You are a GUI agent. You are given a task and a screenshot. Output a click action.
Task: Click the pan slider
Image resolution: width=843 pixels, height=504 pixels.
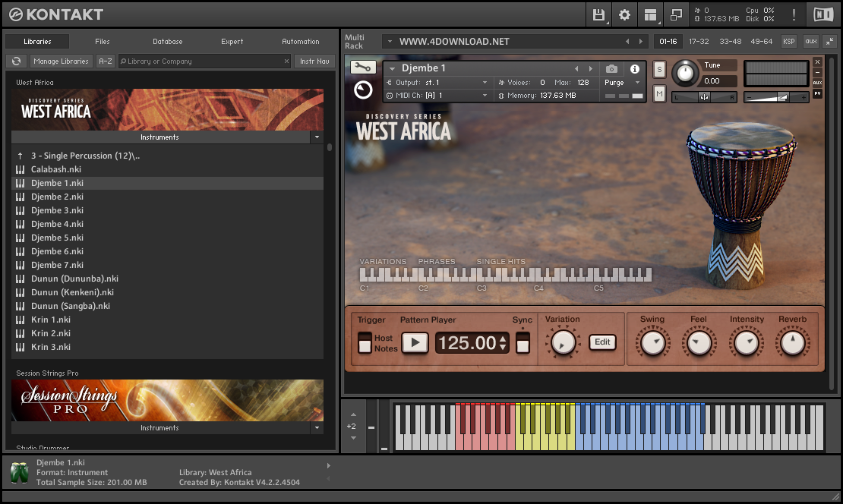pos(704,97)
